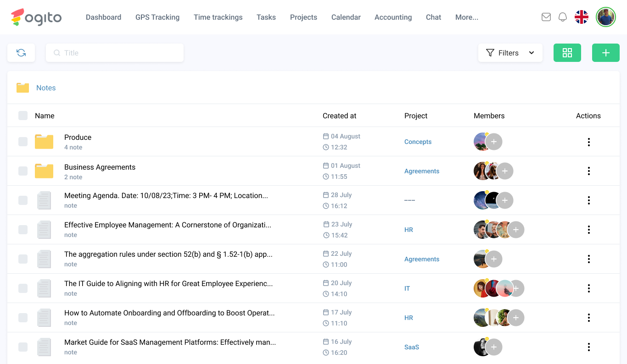Image resolution: width=627 pixels, height=364 pixels.
Task: Open the user profile avatar menu
Action: tap(606, 17)
